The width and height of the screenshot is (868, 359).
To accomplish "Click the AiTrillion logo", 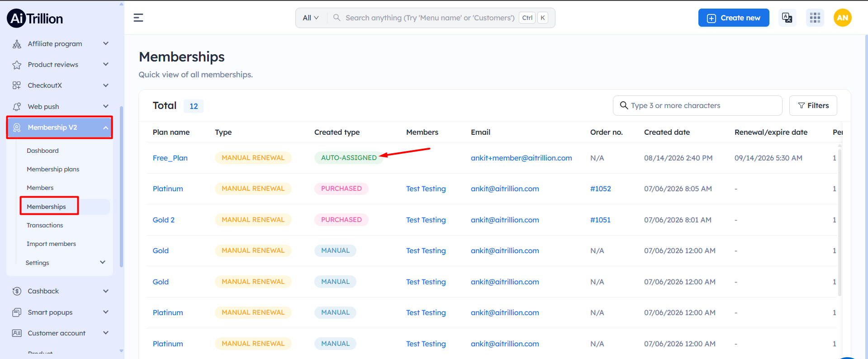I will click(x=35, y=19).
